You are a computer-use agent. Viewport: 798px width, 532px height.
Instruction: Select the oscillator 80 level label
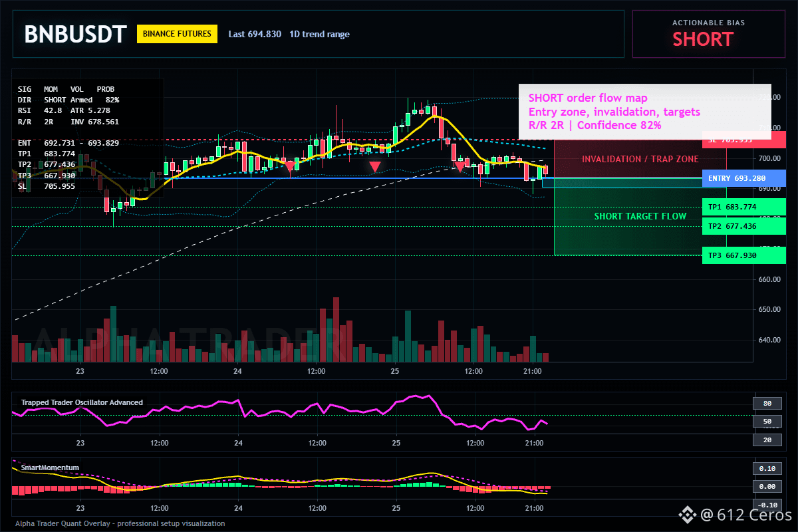(767, 403)
